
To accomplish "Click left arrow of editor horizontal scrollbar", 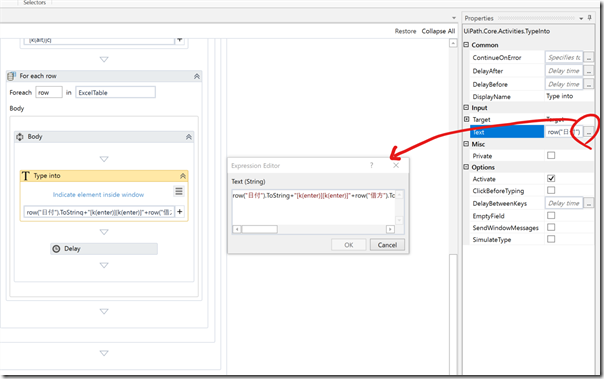I will pyautogui.click(x=237, y=229).
